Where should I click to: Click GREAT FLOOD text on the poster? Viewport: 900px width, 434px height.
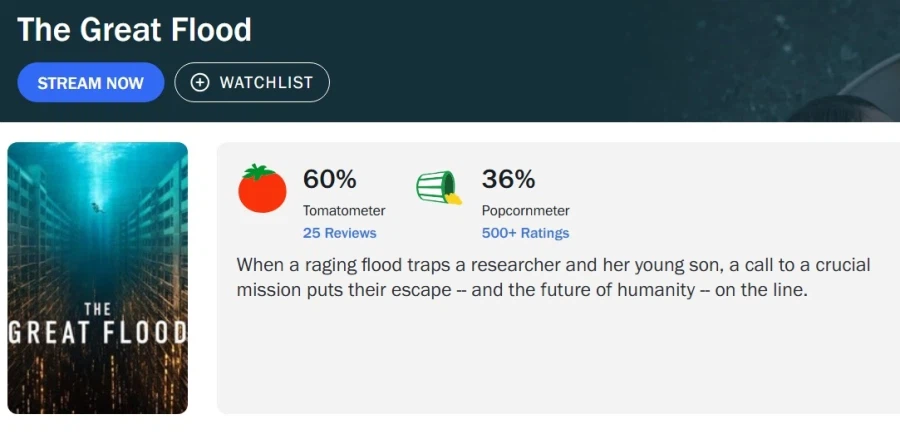pos(98,334)
